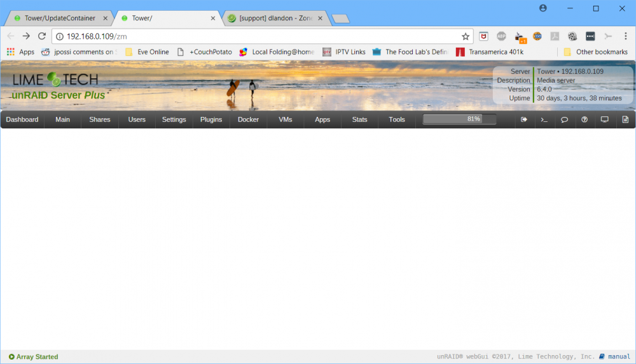The image size is (636, 364).
Task: Close the Tower/UpdateContainer tab
Action: (105, 18)
